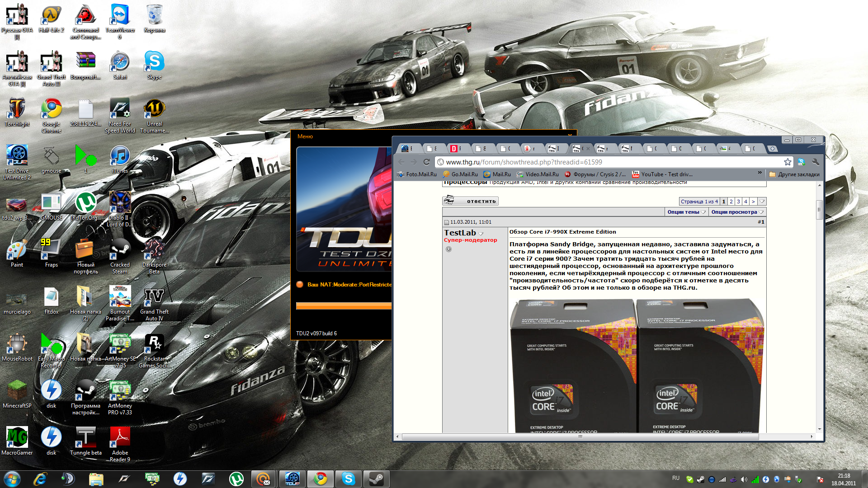Open the Меню in TDU2 launcher
This screenshot has height=488, width=868.
[305, 136]
